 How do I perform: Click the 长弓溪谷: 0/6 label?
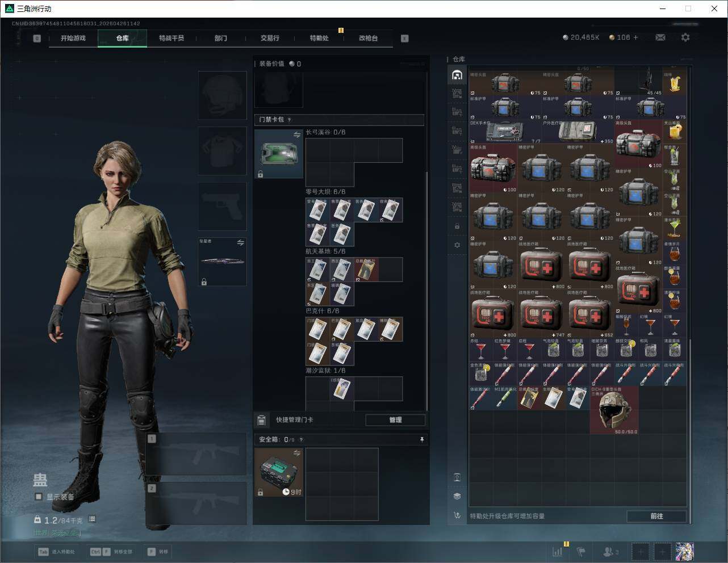coord(325,132)
